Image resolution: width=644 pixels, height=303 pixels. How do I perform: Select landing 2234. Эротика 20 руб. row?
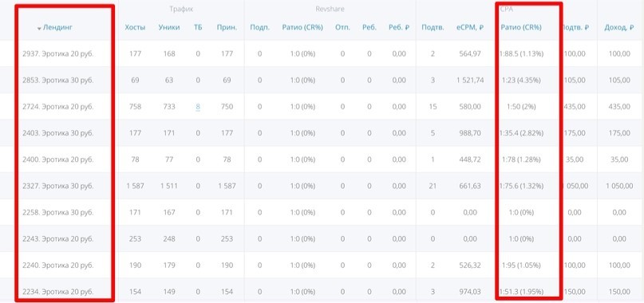click(322, 292)
